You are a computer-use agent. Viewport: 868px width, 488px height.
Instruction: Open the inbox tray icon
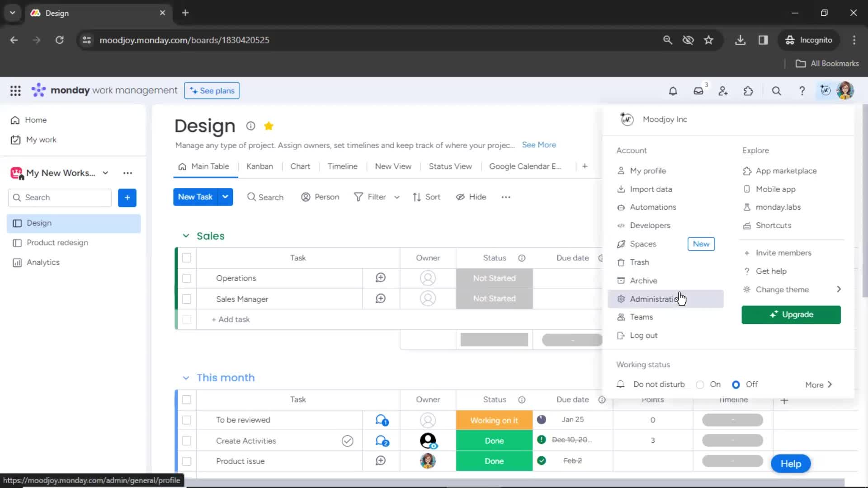point(698,91)
